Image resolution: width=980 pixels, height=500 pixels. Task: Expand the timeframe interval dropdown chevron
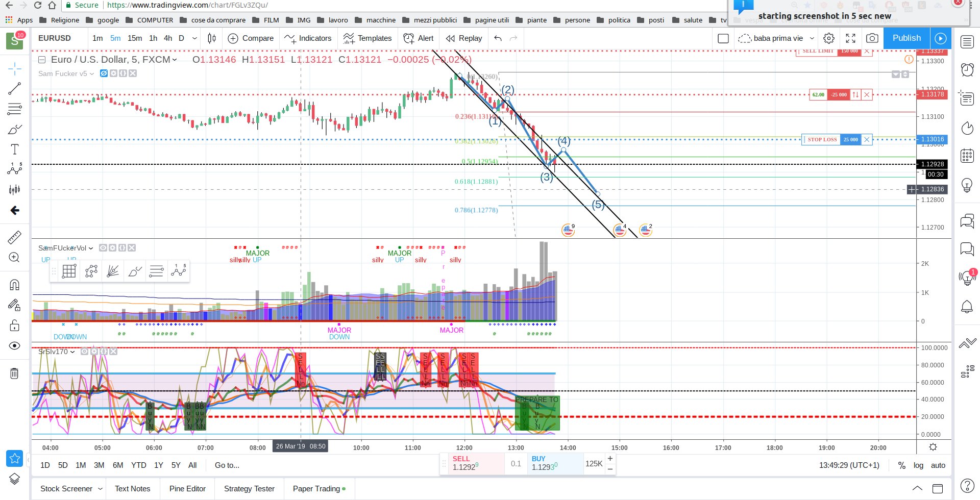194,38
